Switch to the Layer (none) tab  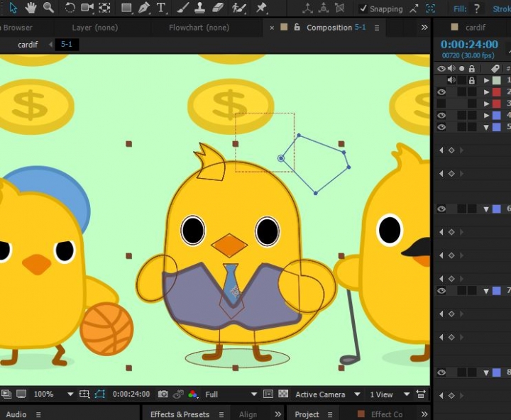(x=95, y=28)
